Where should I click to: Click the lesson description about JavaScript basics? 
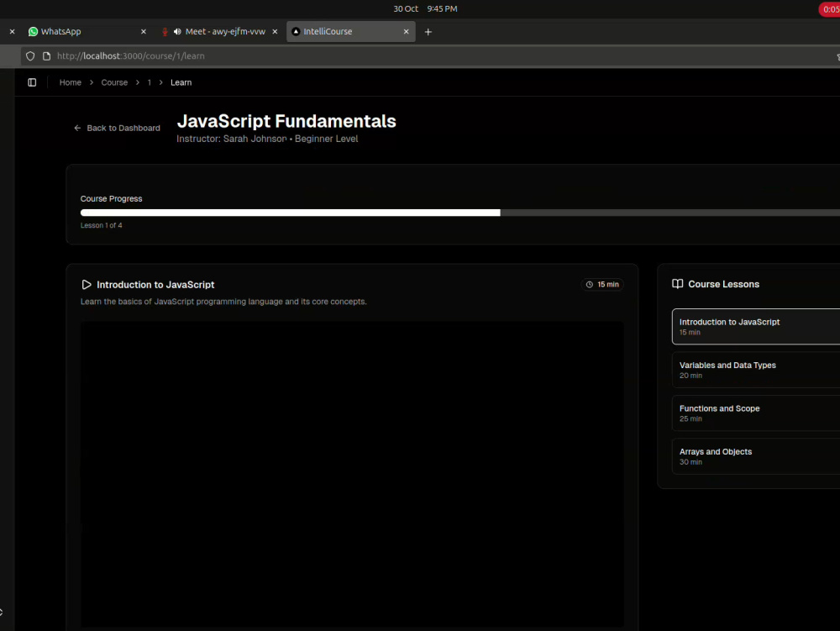[x=223, y=302]
